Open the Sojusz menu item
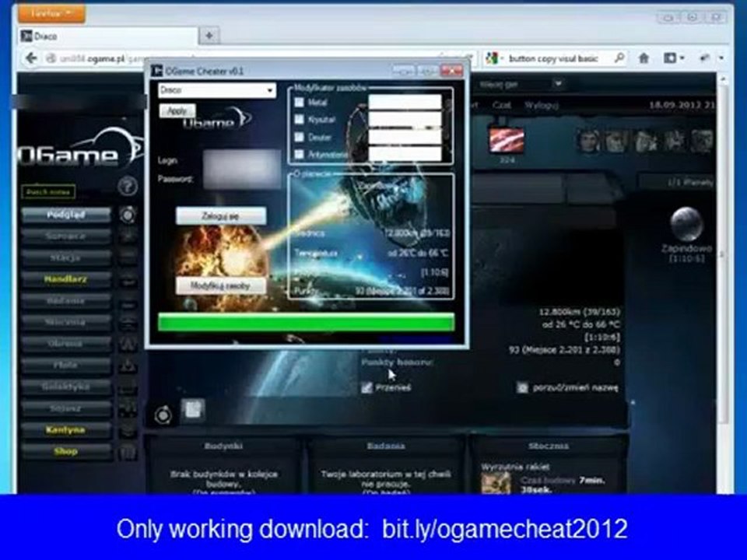747x560 pixels. (65, 408)
